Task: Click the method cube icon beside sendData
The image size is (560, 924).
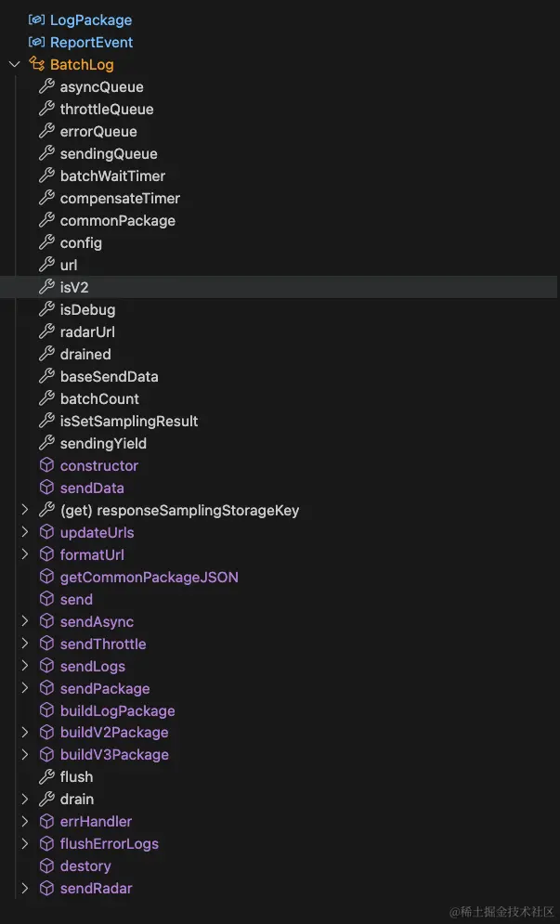Action: click(46, 488)
